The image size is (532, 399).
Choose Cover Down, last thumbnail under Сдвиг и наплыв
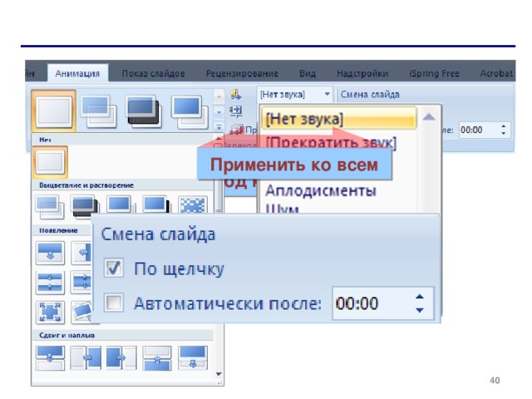tap(192, 358)
